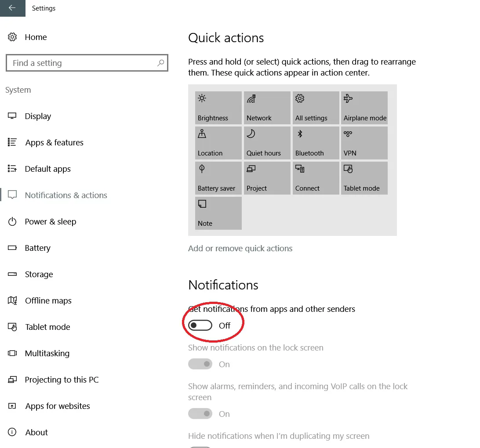Click the Storage drive icon
The image size is (480, 448).
12,274
